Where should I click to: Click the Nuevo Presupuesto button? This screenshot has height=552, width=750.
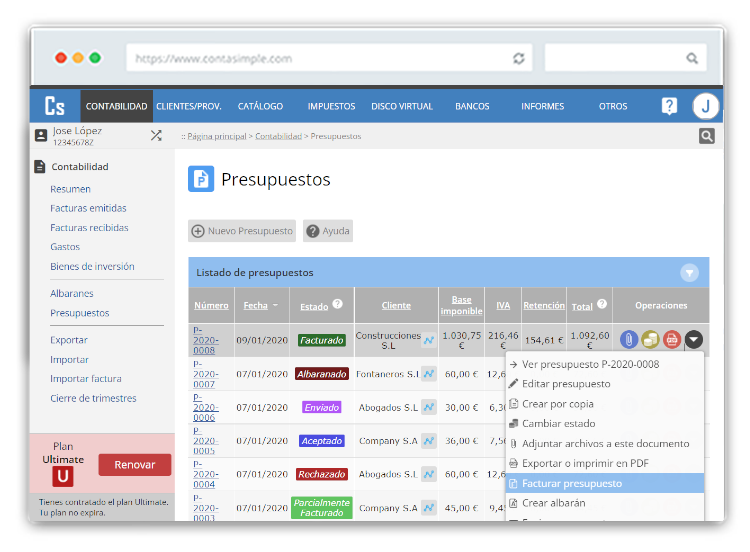pos(242,231)
